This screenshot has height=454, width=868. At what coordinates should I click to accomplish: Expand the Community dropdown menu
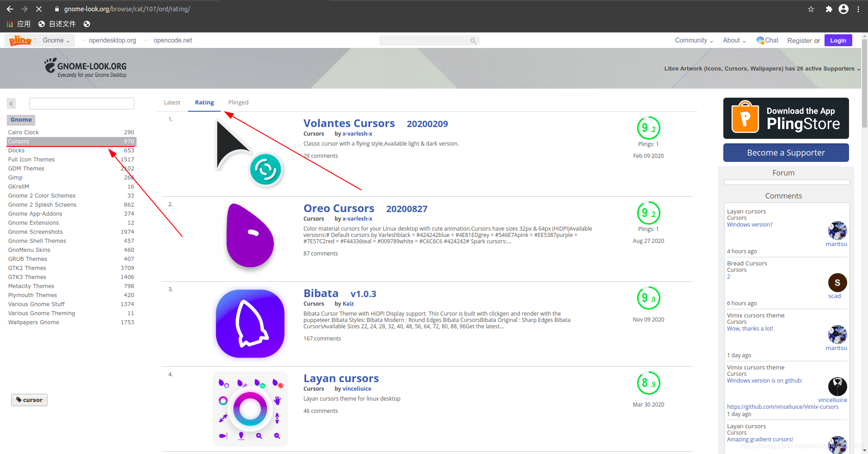(x=694, y=40)
